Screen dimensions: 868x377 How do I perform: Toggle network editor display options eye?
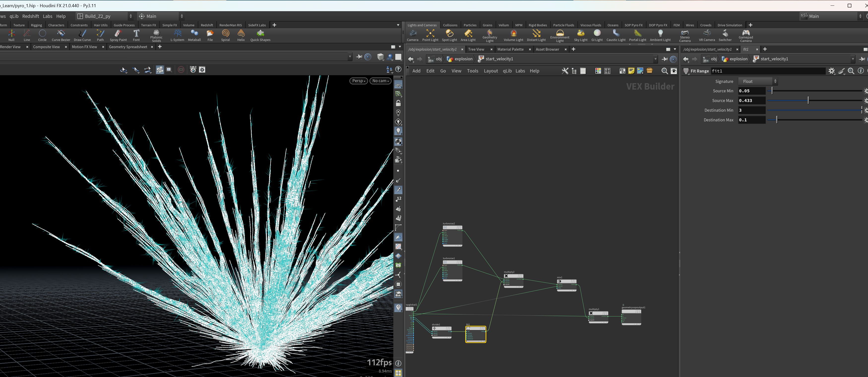[674, 71]
